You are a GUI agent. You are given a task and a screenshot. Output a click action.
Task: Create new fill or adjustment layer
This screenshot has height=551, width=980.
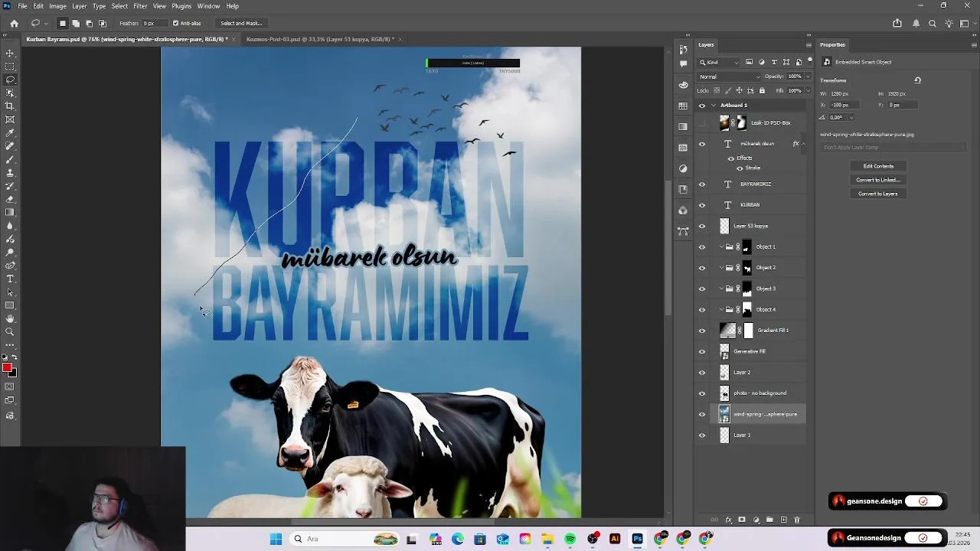tap(756, 520)
